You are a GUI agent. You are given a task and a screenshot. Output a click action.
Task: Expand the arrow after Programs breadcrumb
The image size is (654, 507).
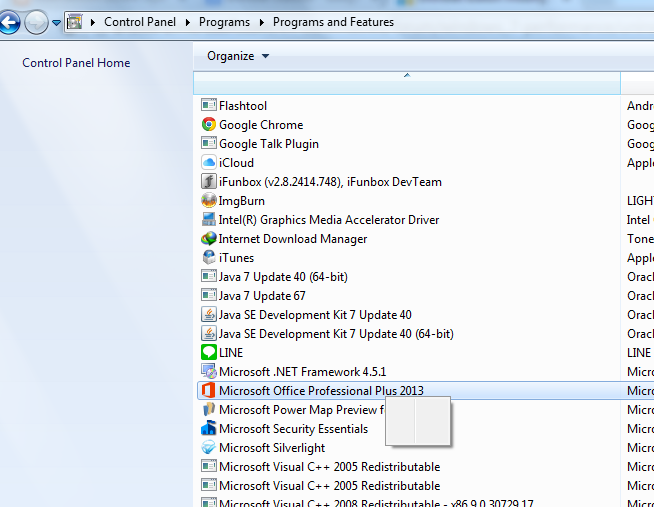262,22
